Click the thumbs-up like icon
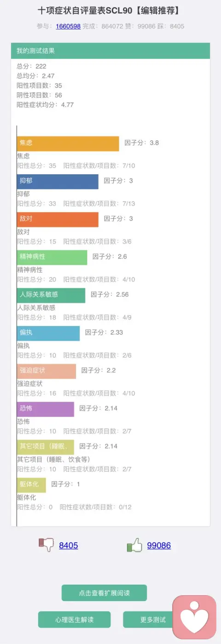221x644 pixels. (134, 545)
